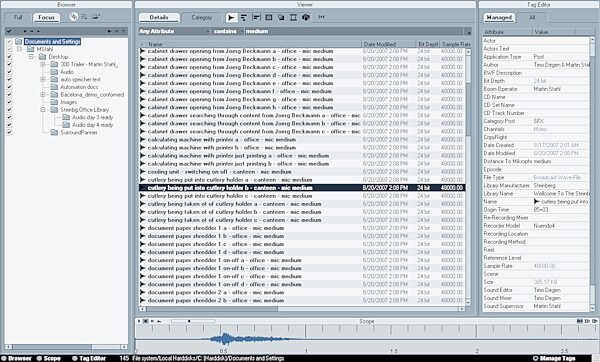Expand the auto speicher test node
Image resolution: width=600 pixels, height=362 pixels.
[x=43, y=79]
